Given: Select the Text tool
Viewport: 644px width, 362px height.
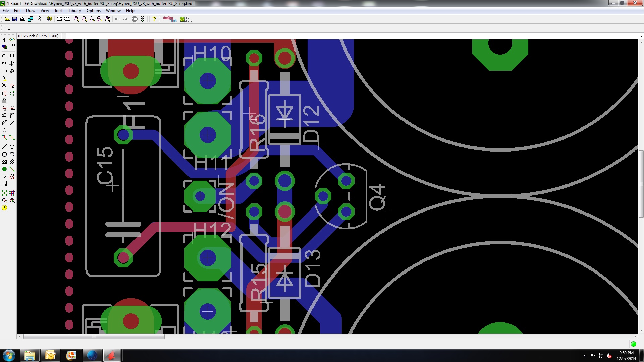Looking at the screenshot, I should click(x=12, y=147).
